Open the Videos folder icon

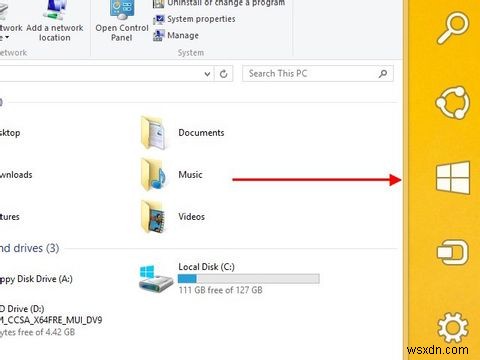(153, 217)
